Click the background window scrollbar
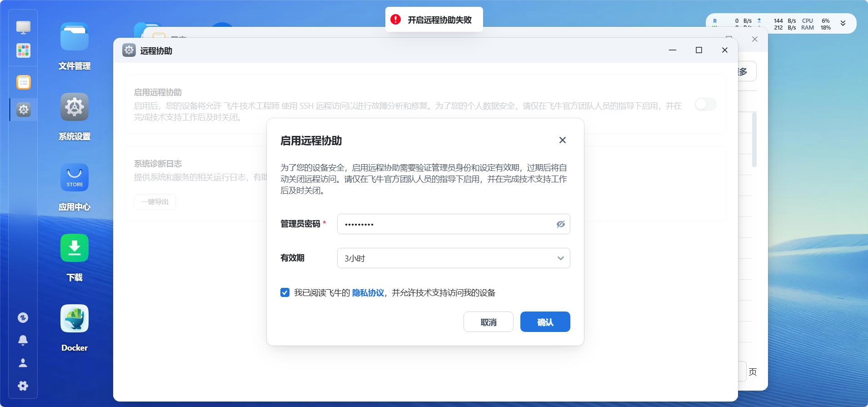The width and height of the screenshot is (868, 407). click(754, 140)
